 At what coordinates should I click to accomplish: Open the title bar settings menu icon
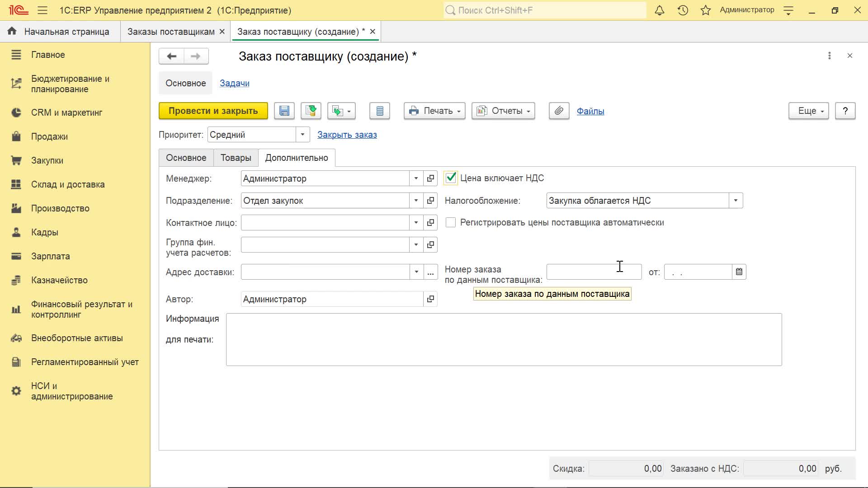[x=788, y=10]
